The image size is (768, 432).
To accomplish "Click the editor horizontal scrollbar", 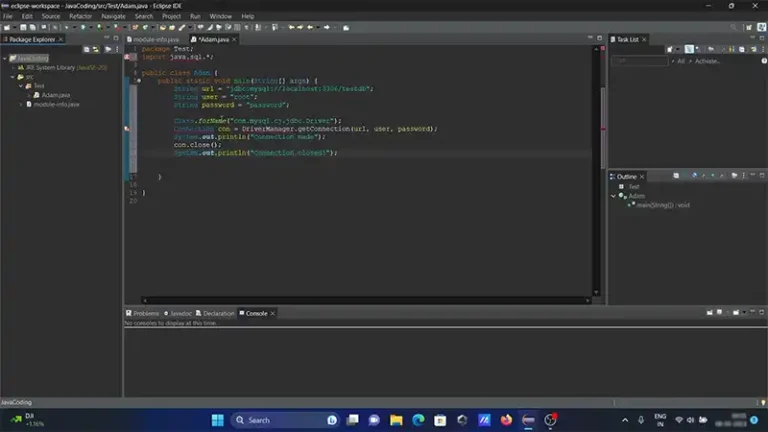I will [x=366, y=300].
